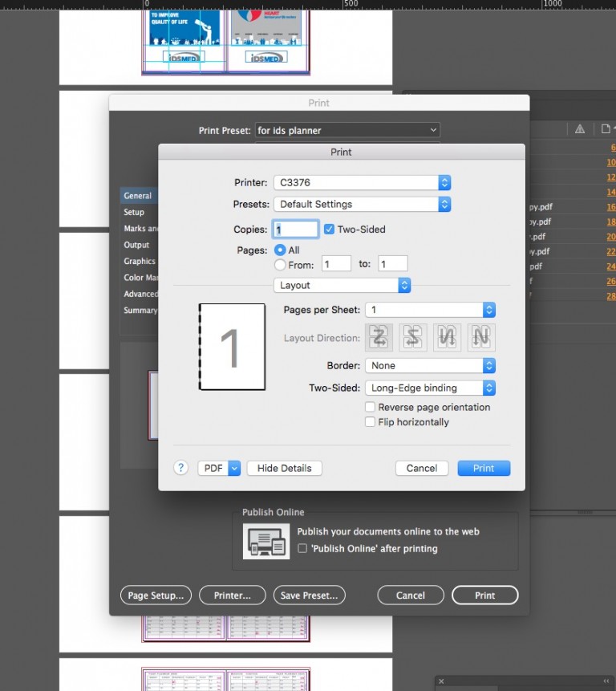This screenshot has height=691, width=616.
Task: Check the Flip horizontally option
Action: point(370,422)
